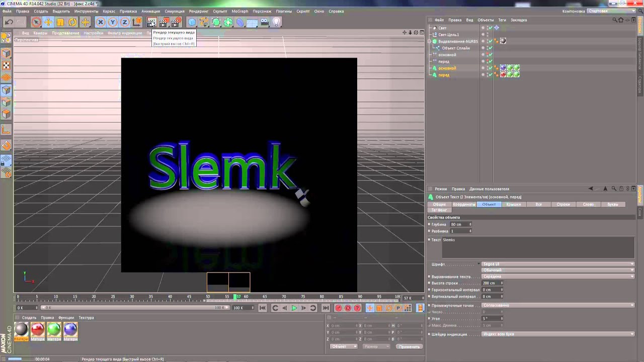
Task: Click the Record active objects red button
Action: click(339, 308)
